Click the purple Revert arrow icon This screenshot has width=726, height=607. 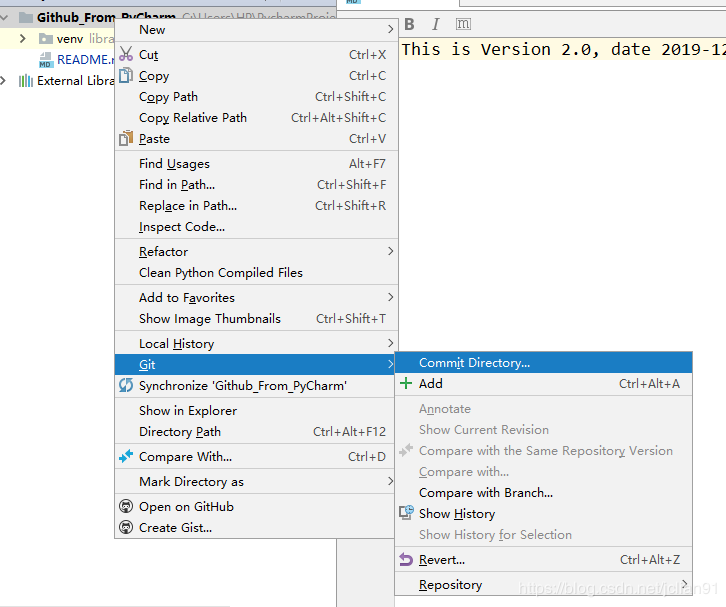pyautogui.click(x=406, y=560)
